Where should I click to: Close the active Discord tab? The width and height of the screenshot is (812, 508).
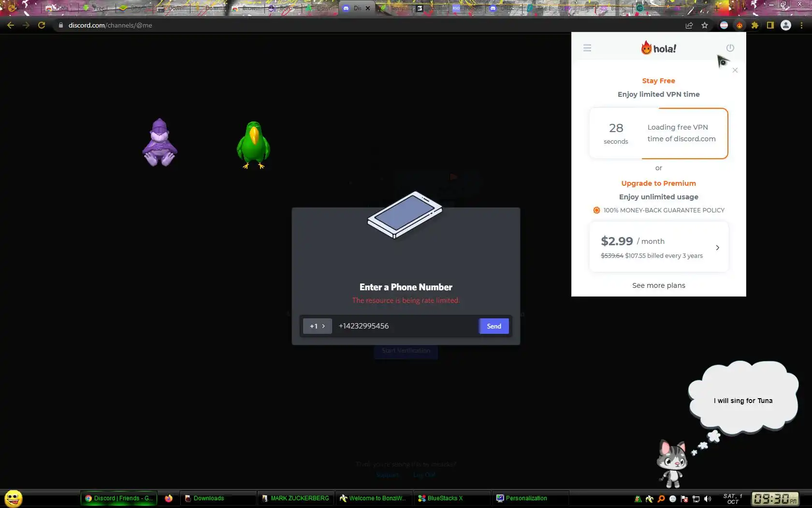tap(368, 8)
